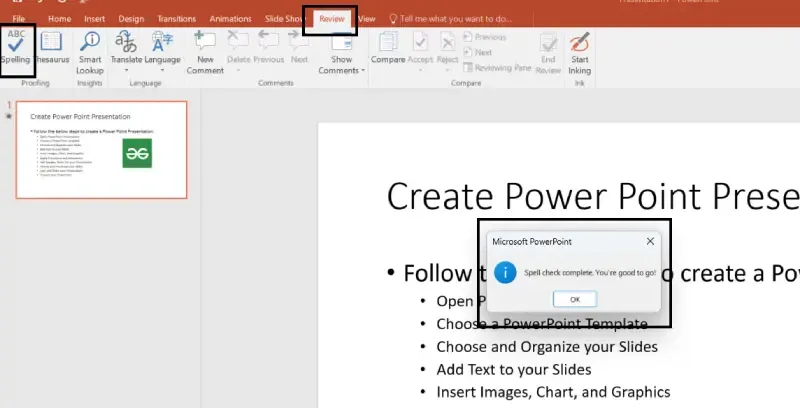Select the Review tab

click(x=332, y=19)
